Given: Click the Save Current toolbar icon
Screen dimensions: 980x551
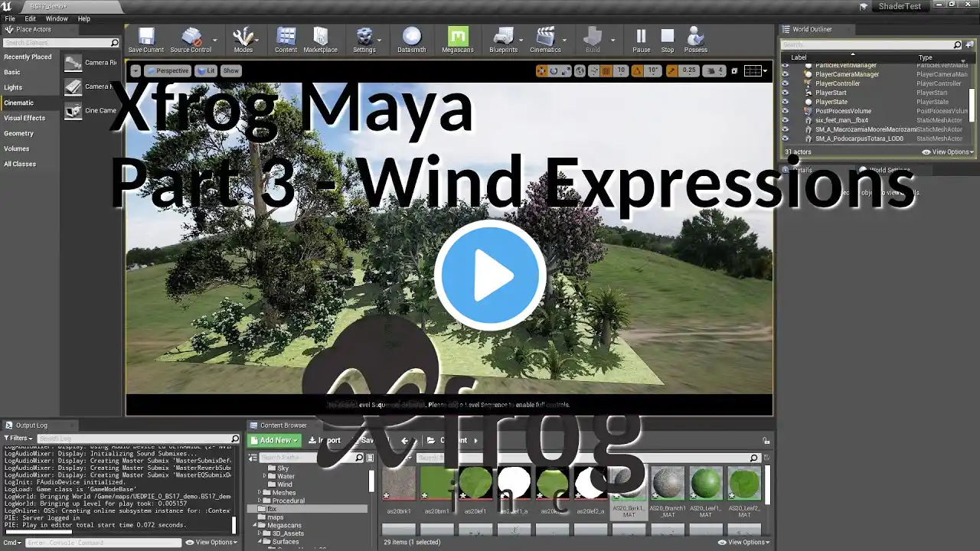Looking at the screenshot, I should pyautogui.click(x=145, y=40).
